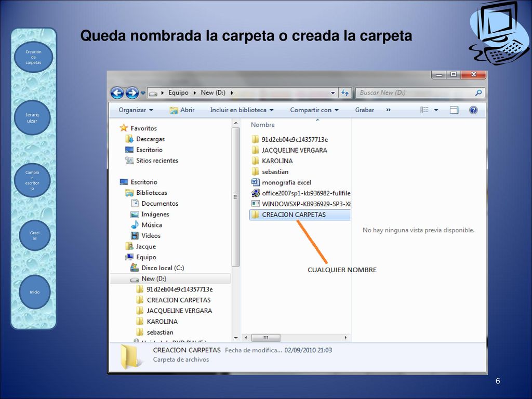Image resolution: width=532 pixels, height=399 pixels.
Task: Select sebastian in the navigation tree
Action: coord(155,332)
